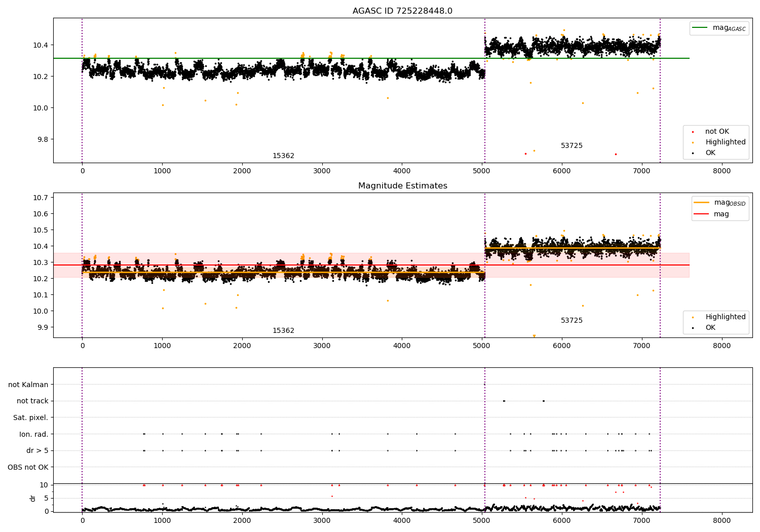Click the 'Magnitude Estimates' plot title
760x532 pixels.
[x=402, y=186]
